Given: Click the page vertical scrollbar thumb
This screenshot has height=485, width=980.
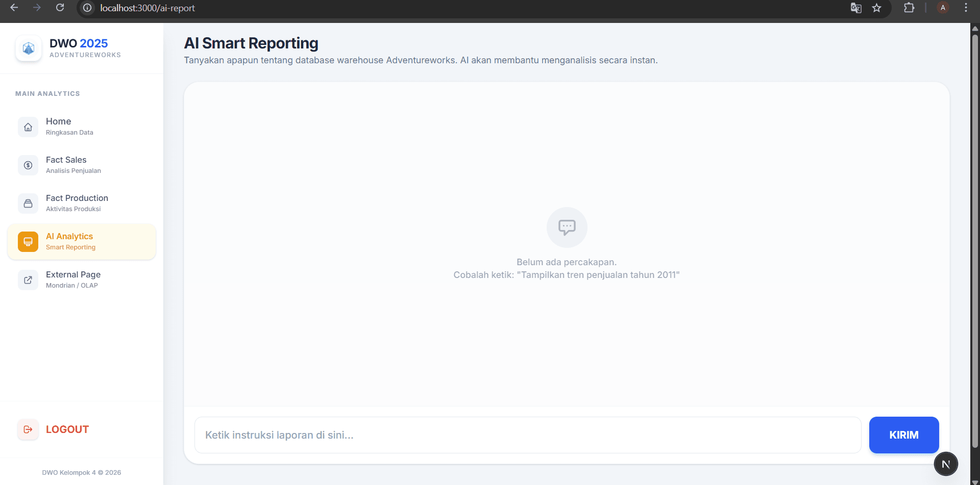Looking at the screenshot, I should coord(975,241).
